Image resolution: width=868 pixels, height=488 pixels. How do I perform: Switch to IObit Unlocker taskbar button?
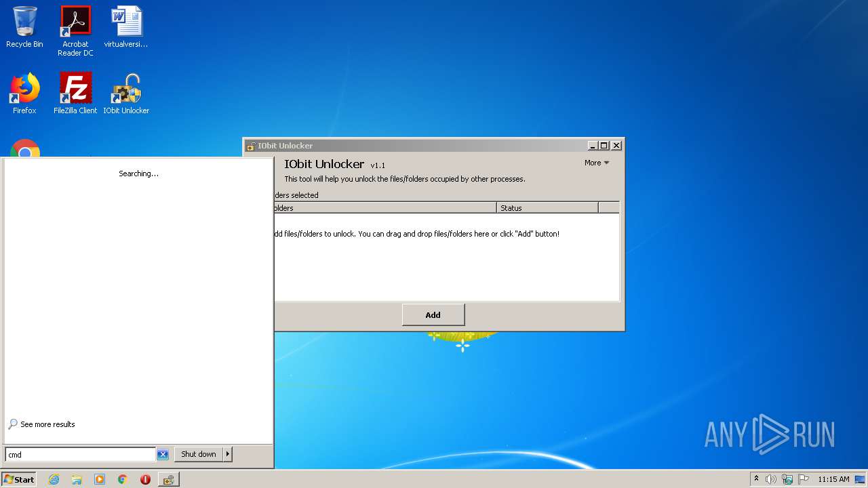pos(168,479)
